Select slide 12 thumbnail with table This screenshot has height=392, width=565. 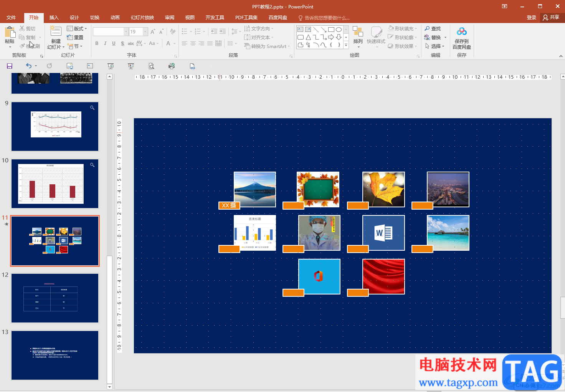coord(55,298)
